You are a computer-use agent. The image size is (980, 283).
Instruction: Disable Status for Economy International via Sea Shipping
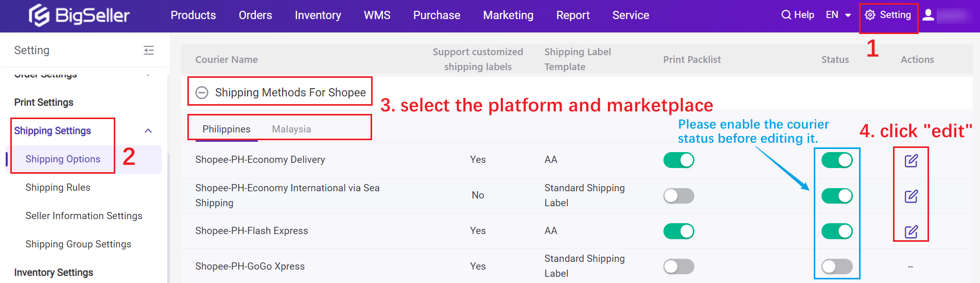click(x=837, y=196)
